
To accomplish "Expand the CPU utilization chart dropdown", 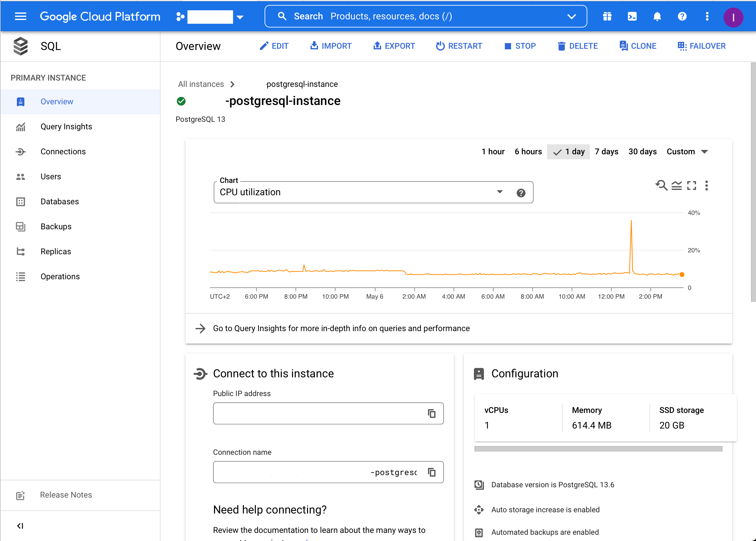I will coord(500,192).
